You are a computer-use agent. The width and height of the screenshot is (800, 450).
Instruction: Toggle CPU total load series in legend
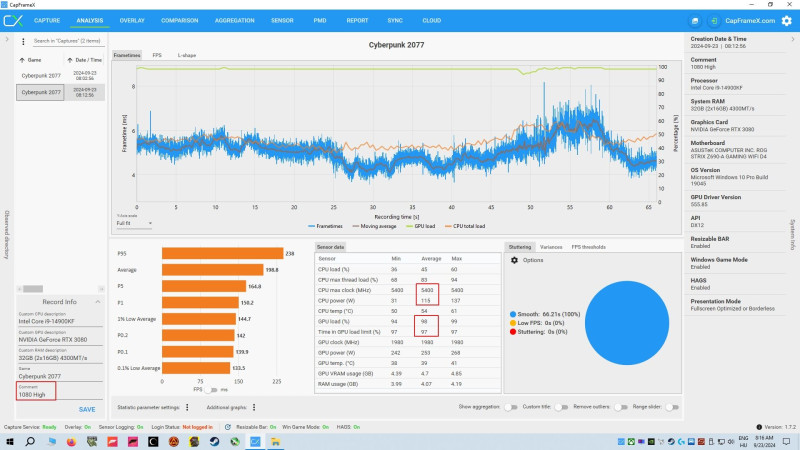[465, 226]
